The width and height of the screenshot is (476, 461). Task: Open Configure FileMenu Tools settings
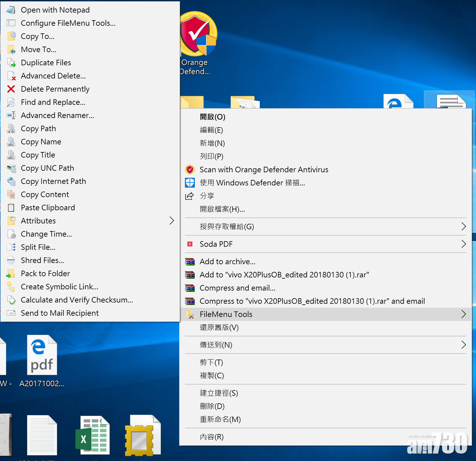(68, 23)
